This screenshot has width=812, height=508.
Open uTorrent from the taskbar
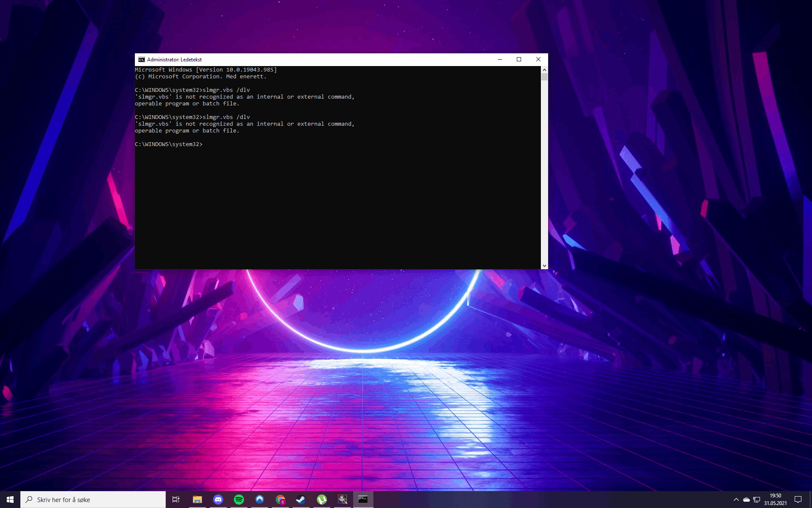[x=321, y=500]
